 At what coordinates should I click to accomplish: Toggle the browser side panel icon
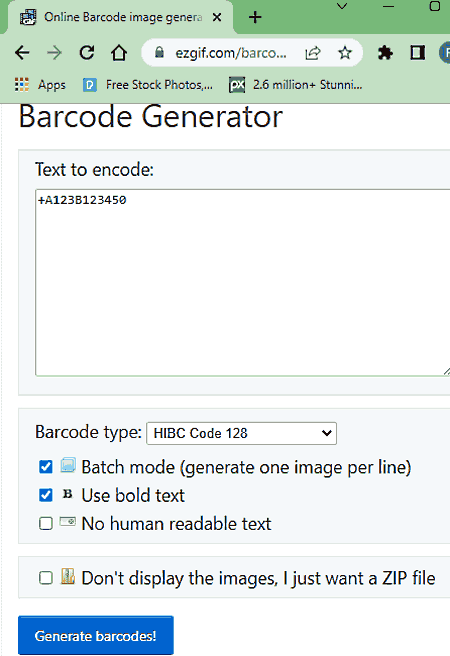(417, 53)
